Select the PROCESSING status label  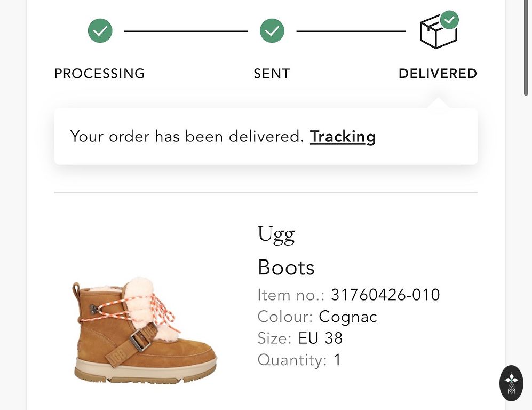[x=100, y=74]
